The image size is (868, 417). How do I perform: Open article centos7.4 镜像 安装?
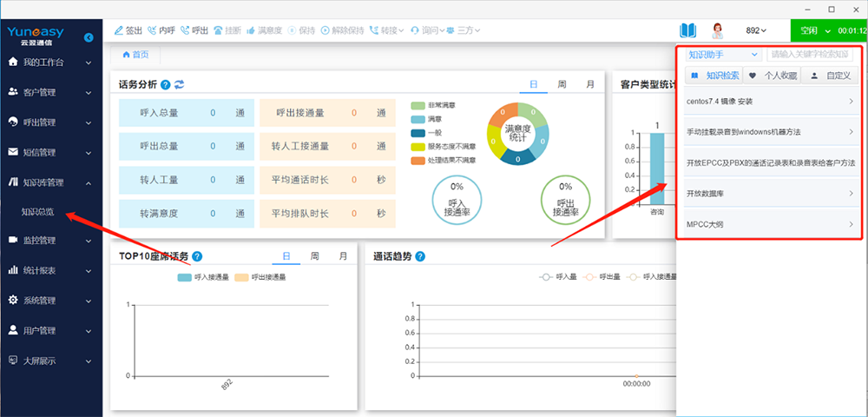tap(772, 102)
